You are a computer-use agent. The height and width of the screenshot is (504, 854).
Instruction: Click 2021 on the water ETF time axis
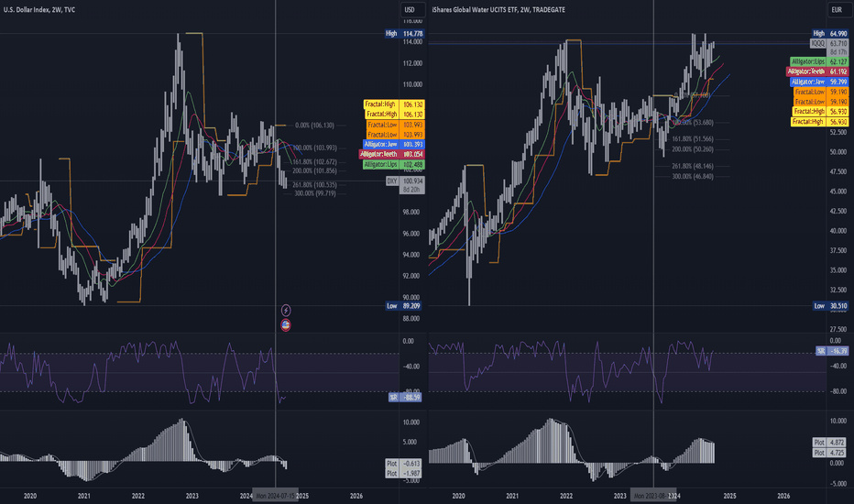(512, 496)
